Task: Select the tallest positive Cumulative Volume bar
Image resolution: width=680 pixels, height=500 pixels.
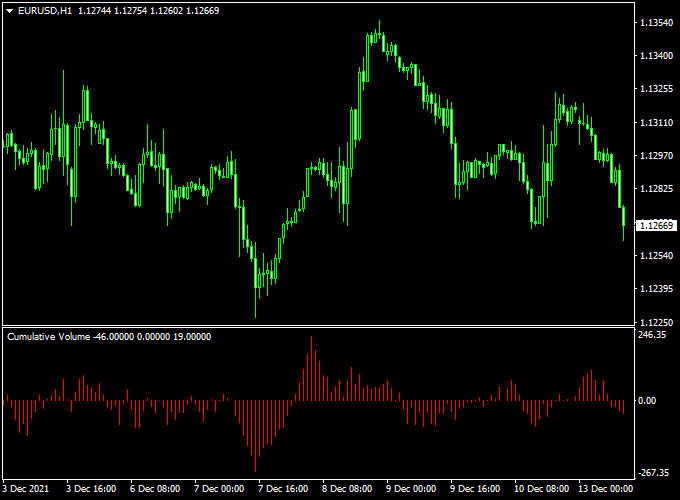Action: coord(311,368)
